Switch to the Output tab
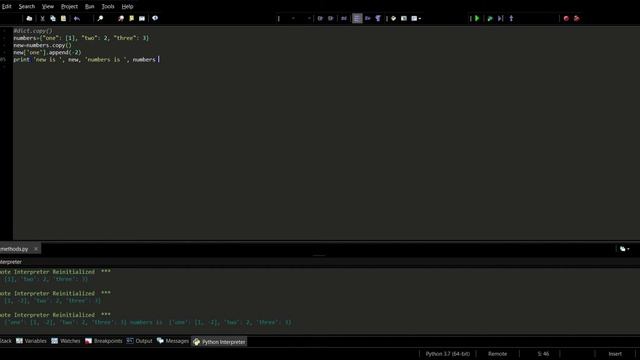The width and height of the screenshot is (640, 360). tap(139, 341)
